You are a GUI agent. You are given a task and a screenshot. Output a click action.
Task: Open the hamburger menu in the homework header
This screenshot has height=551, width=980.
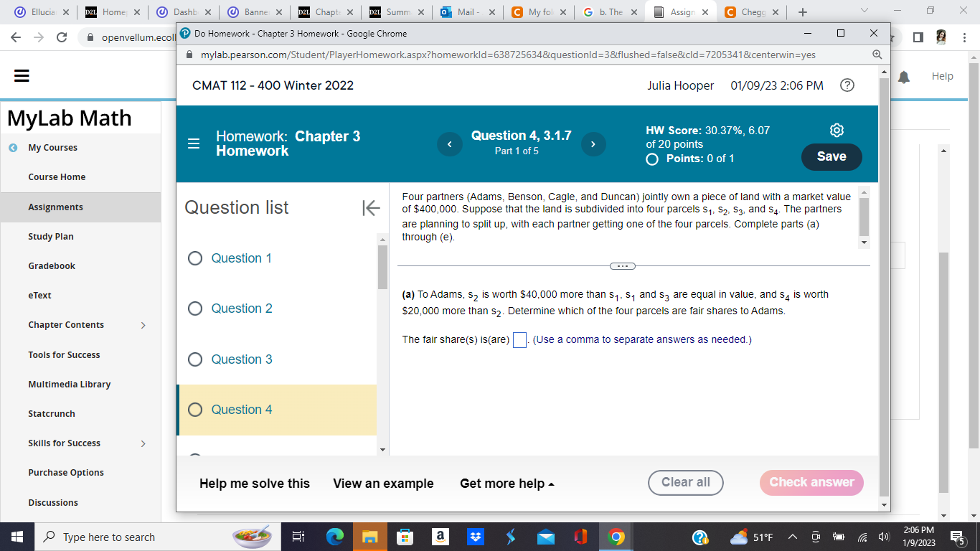click(193, 143)
